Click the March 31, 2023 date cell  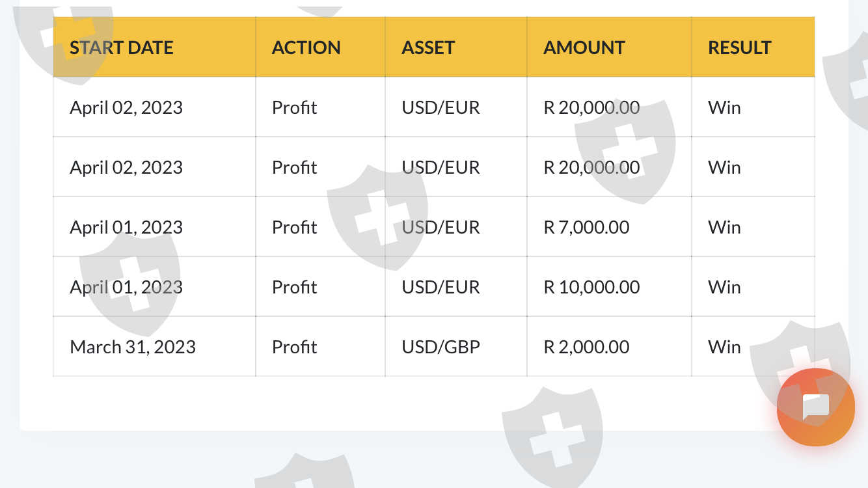point(133,347)
